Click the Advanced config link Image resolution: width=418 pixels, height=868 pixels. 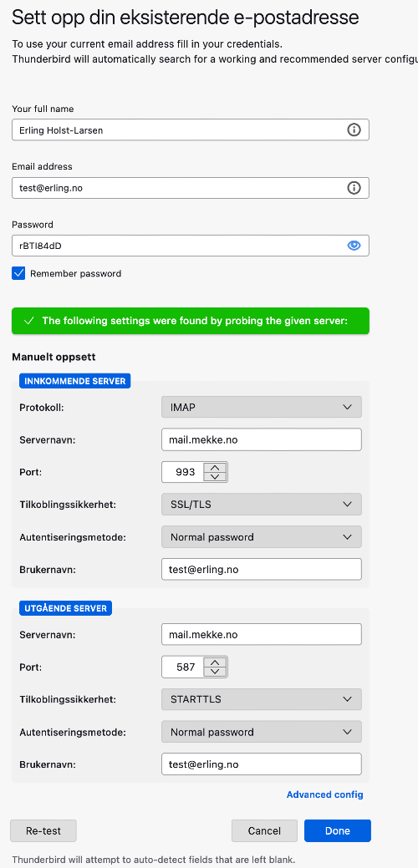(325, 794)
